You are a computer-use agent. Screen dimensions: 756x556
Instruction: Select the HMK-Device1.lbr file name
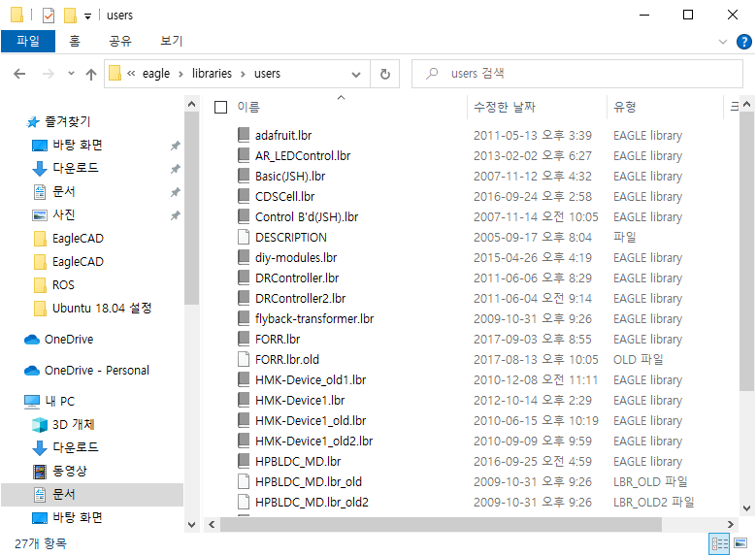[x=300, y=400]
